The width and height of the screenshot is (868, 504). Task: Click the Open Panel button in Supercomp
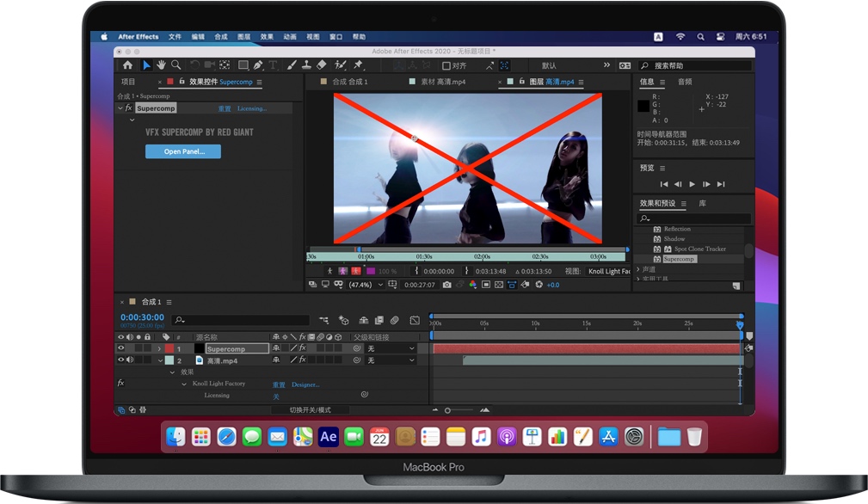(x=182, y=151)
